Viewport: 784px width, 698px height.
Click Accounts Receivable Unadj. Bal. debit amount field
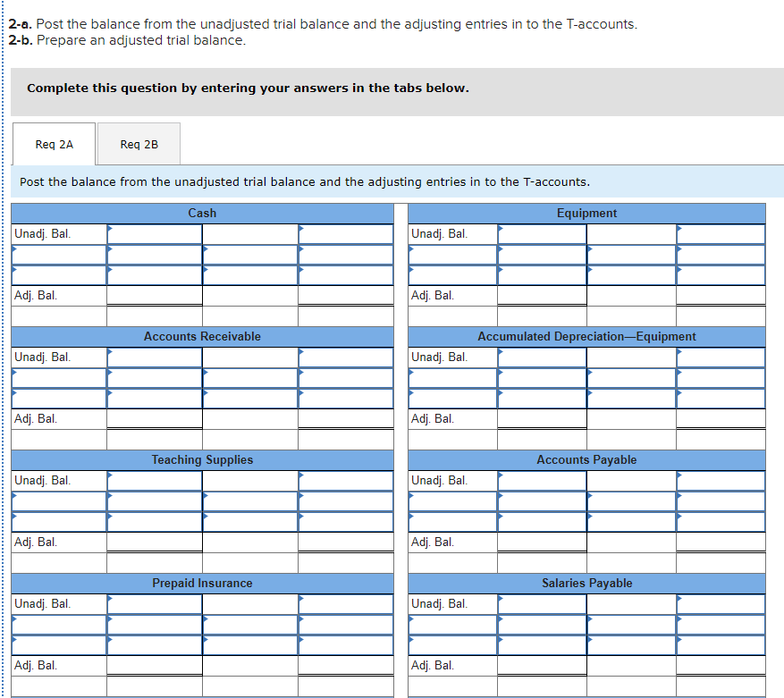[155, 357]
